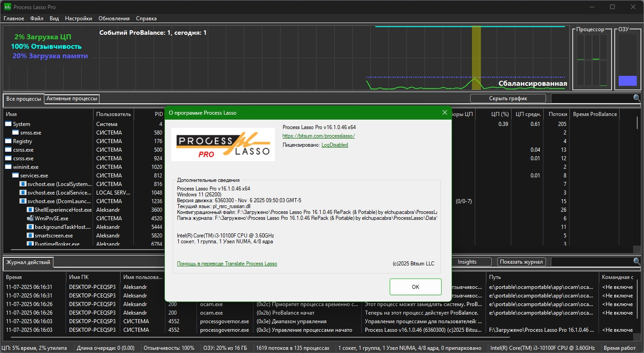This screenshot has height=353, width=644.
Task: Click the Время ProBalance column header
Action: pos(595,114)
